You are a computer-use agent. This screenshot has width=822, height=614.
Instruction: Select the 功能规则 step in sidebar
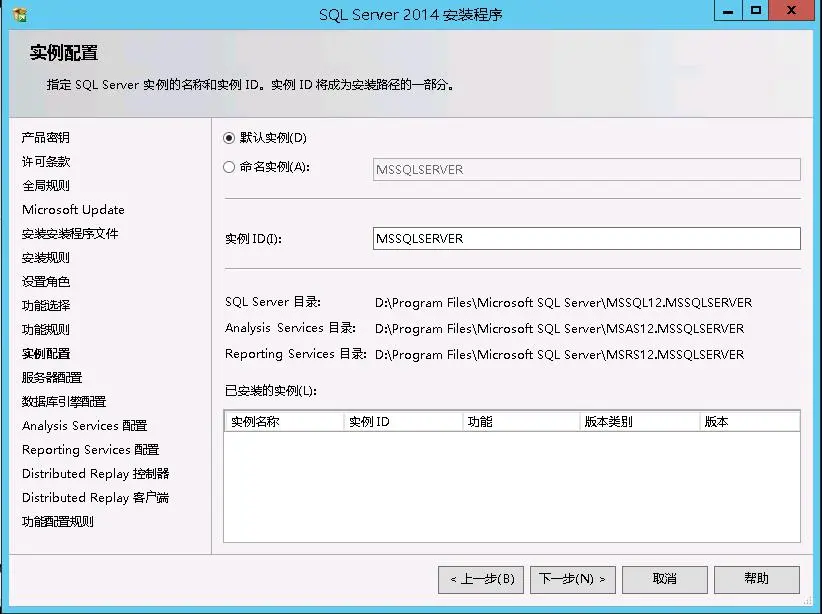click(46, 330)
